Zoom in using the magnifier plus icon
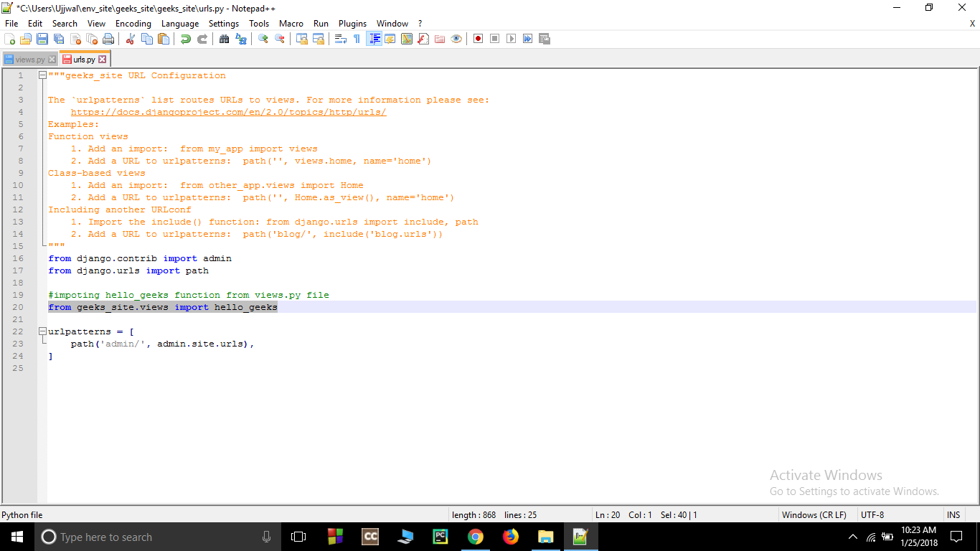The width and height of the screenshot is (980, 551). pyautogui.click(x=263, y=39)
